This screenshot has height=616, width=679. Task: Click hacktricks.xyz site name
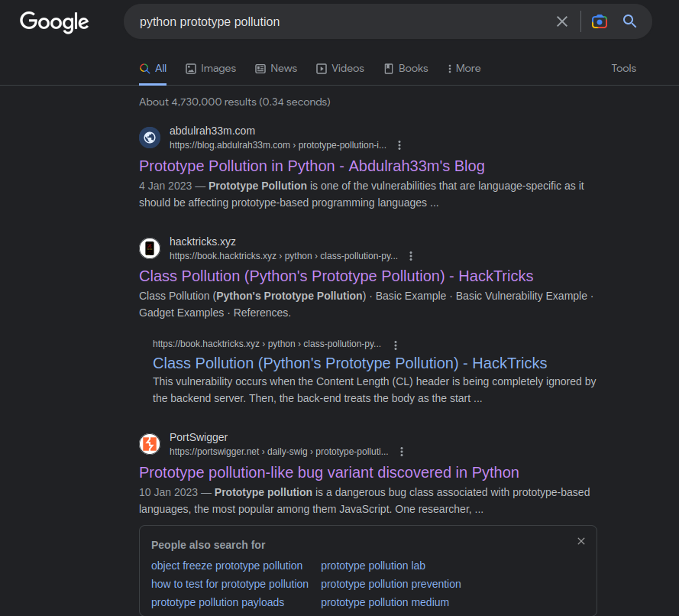[202, 242]
